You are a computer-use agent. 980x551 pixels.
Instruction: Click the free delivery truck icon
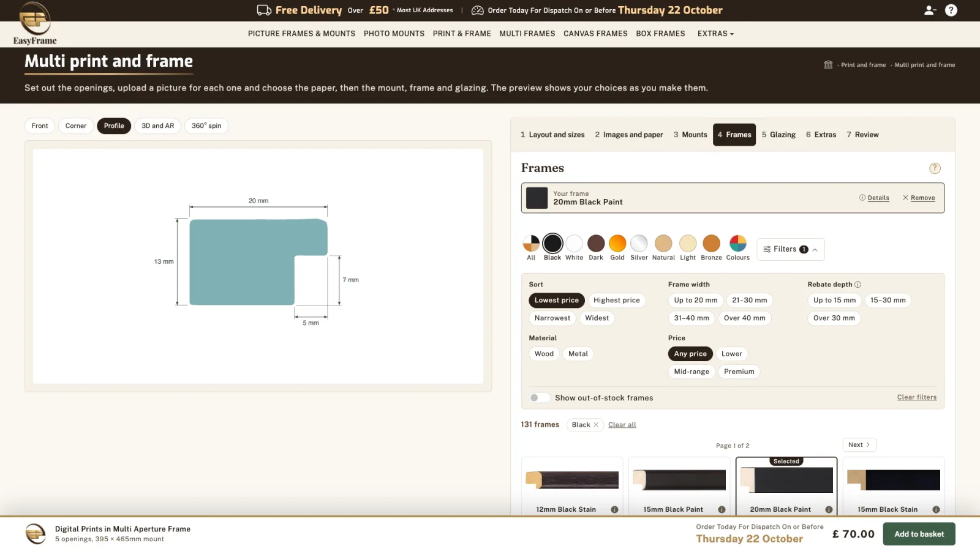(x=264, y=10)
